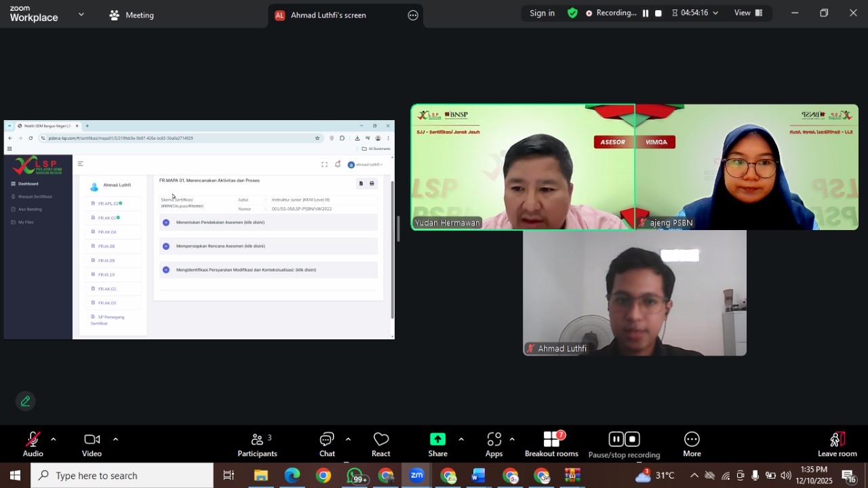Expand the video options arrow
The image size is (868, 488).
point(115,439)
